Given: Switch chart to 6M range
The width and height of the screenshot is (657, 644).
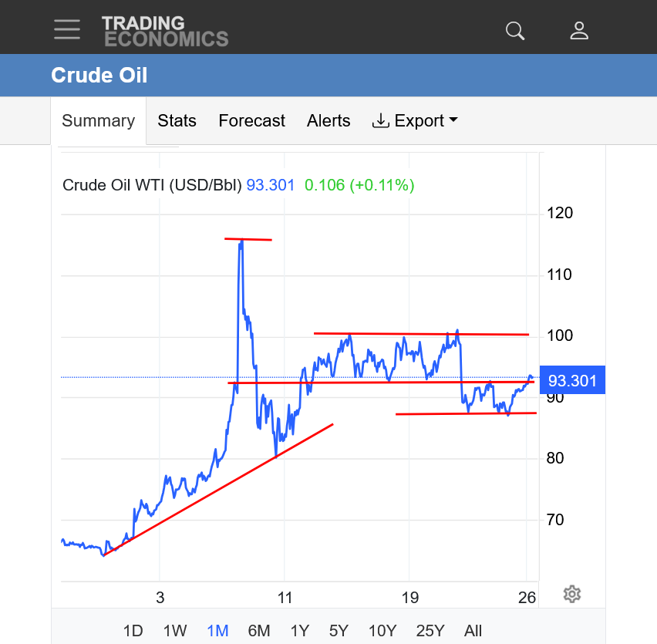Looking at the screenshot, I should [x=259, y=631].
